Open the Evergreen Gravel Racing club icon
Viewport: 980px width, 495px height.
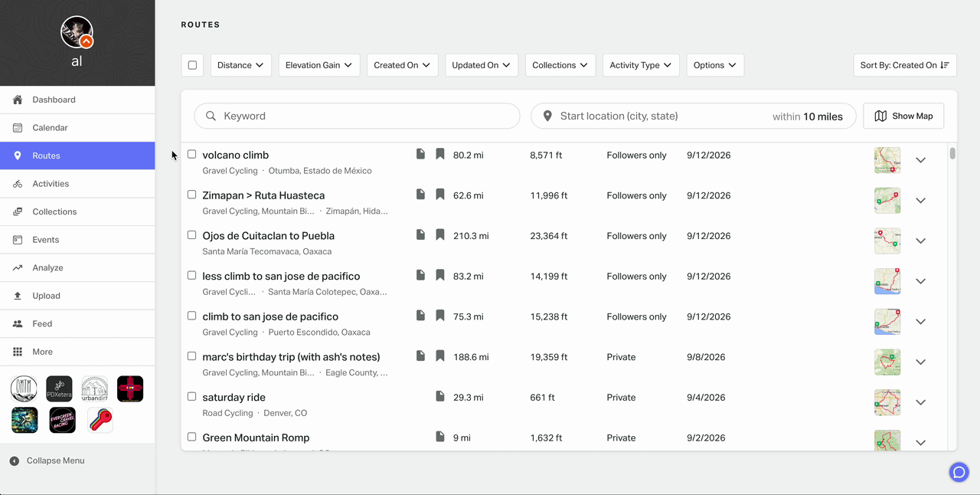click(x=63, y=420)
